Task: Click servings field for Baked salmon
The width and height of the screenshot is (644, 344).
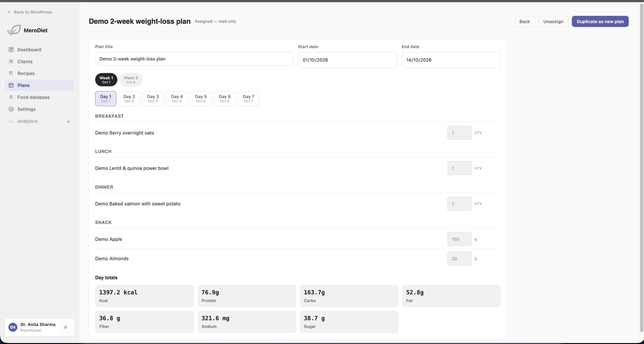Action: coord(459,204)
